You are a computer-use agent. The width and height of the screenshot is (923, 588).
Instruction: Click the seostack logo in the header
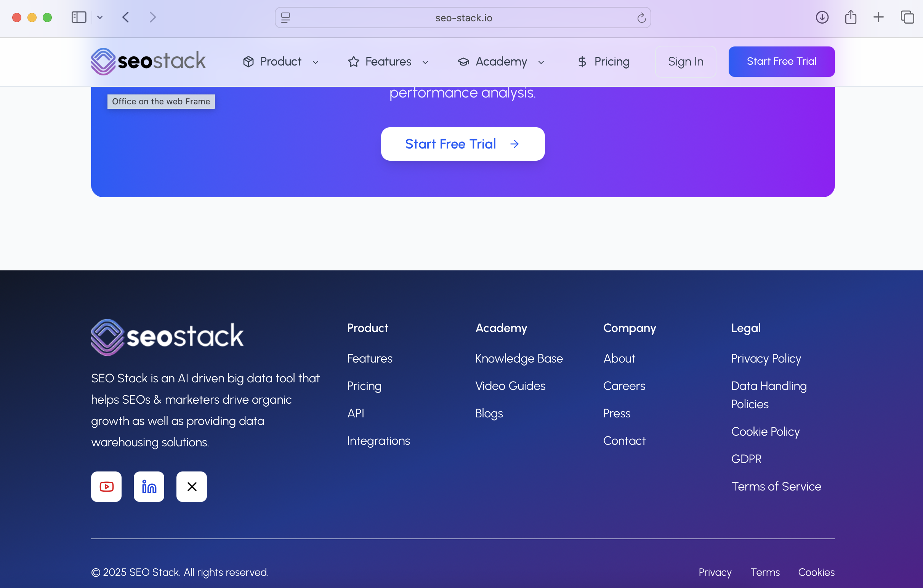point(148,61)
